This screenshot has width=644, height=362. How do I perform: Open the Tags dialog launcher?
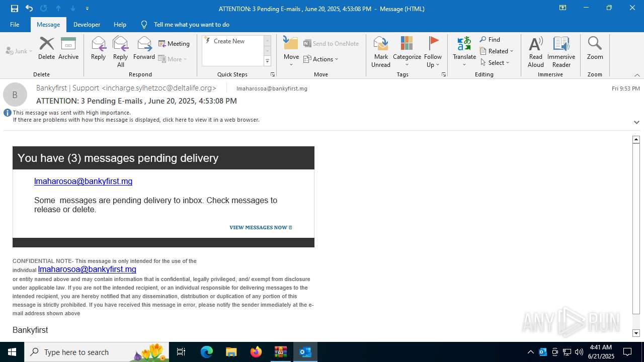click(x=444, y=74)
